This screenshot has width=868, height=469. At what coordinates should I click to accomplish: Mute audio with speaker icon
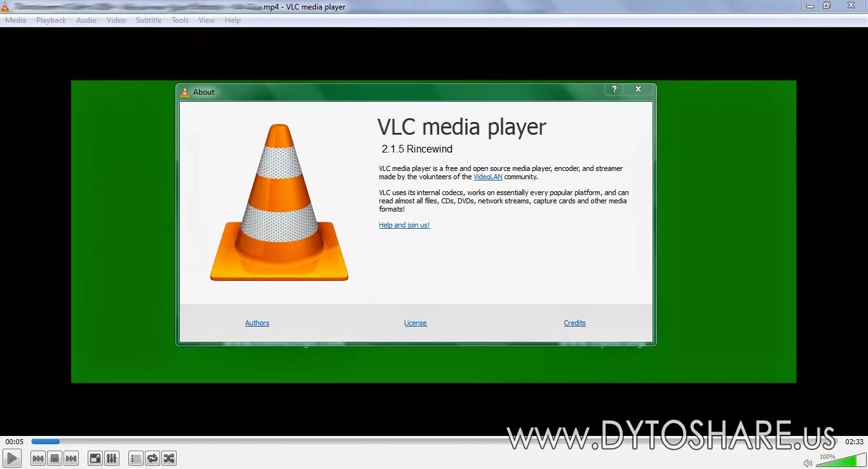click(808, 463)
